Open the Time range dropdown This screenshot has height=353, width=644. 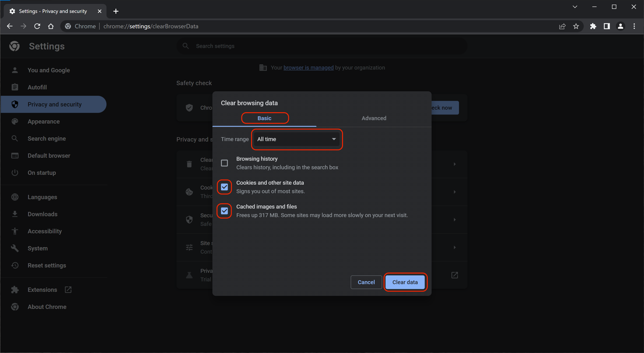pos(297,139)
